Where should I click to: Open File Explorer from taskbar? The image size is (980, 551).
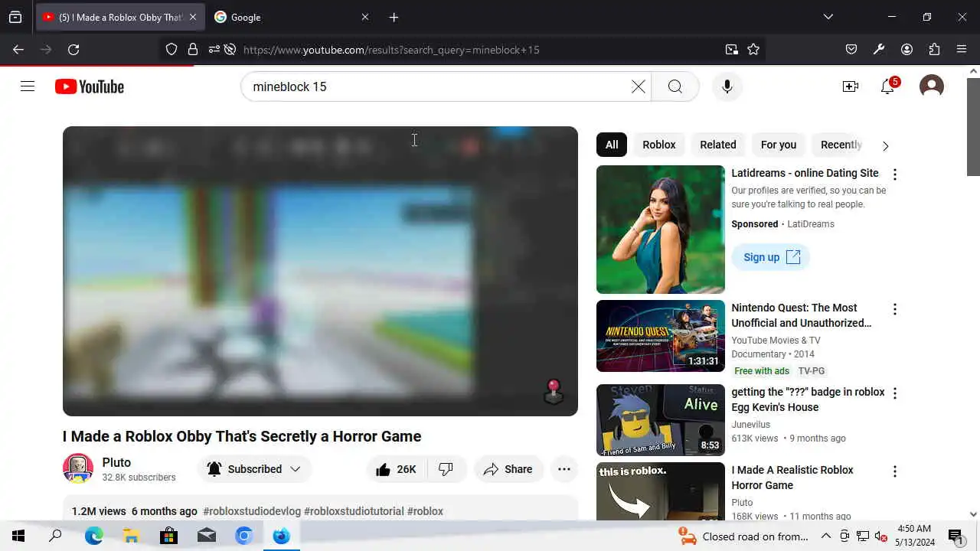[131, 536]
